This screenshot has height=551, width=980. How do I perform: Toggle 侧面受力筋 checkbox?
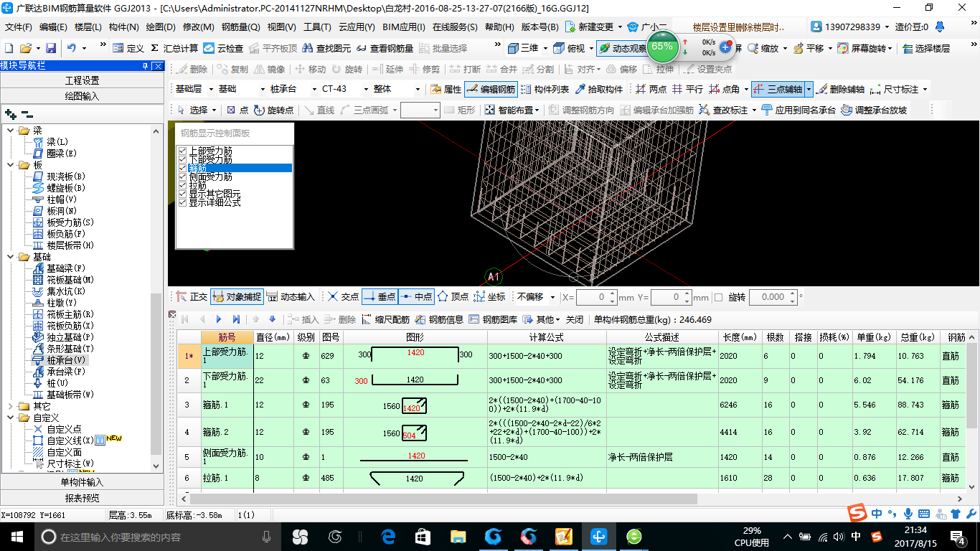tap(182, 176)
